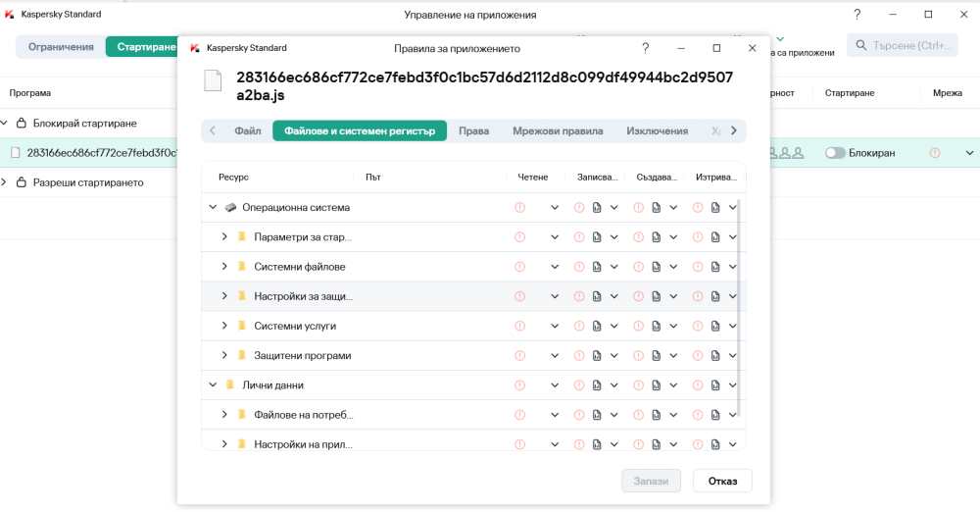Click the Път column header
The height and width of the screenshot is (512, 980).
[x=373, y=178]
